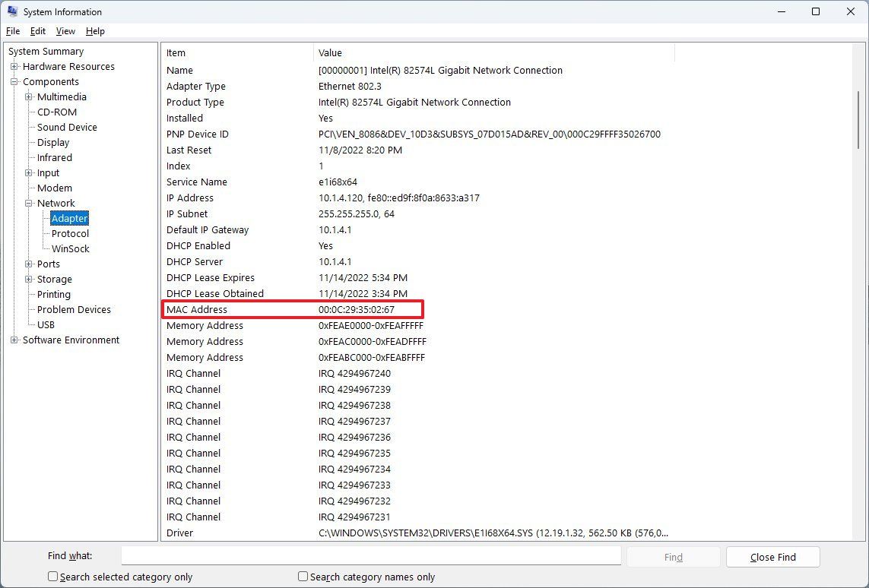Screen dimensions: 869x588
Task: Select the WinSock tree item
Action: (x=71, y=248)
